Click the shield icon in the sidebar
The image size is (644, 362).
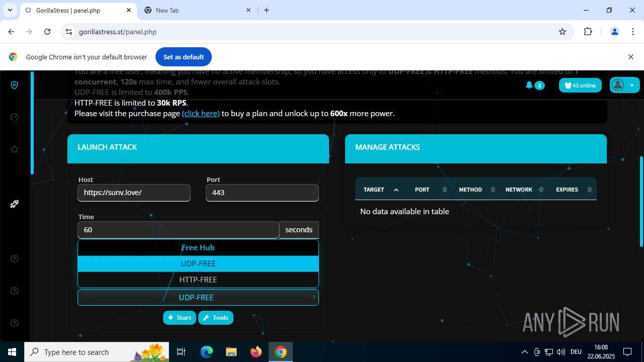[x=15, y=85]
